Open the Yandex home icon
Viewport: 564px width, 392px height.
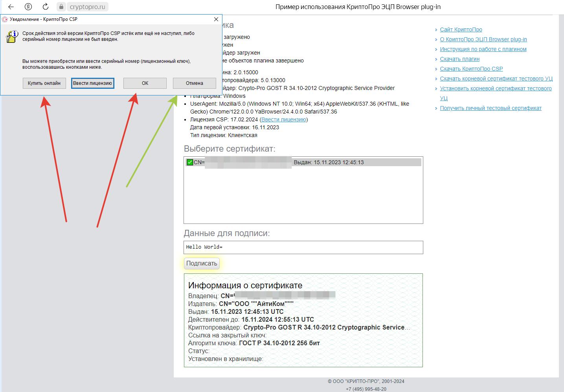pos(28,7)
